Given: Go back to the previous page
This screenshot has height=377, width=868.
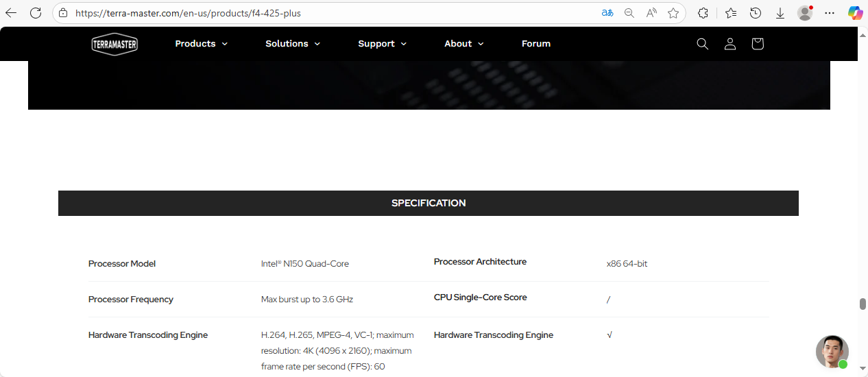Looking at the screenshot, I should point(11,13).
